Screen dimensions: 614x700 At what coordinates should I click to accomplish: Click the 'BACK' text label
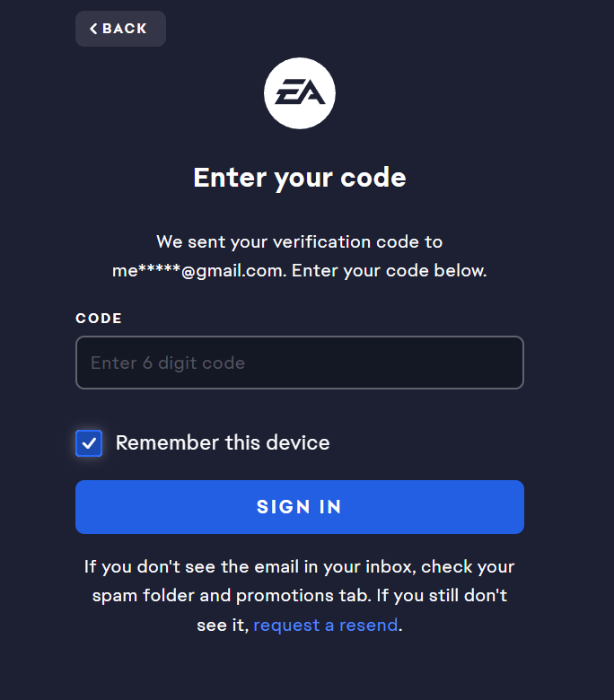click(x=125, y=29)
